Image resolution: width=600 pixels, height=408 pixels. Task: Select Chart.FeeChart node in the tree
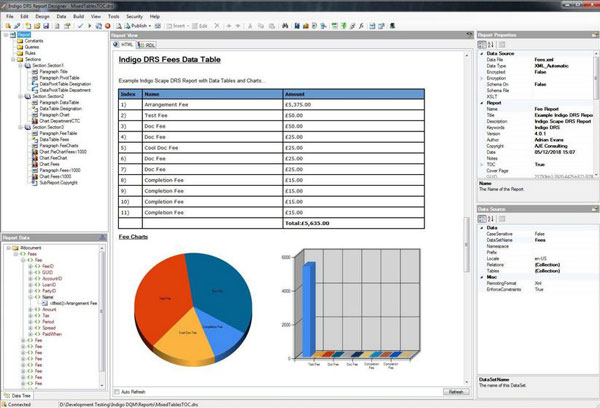coord(57,157)
